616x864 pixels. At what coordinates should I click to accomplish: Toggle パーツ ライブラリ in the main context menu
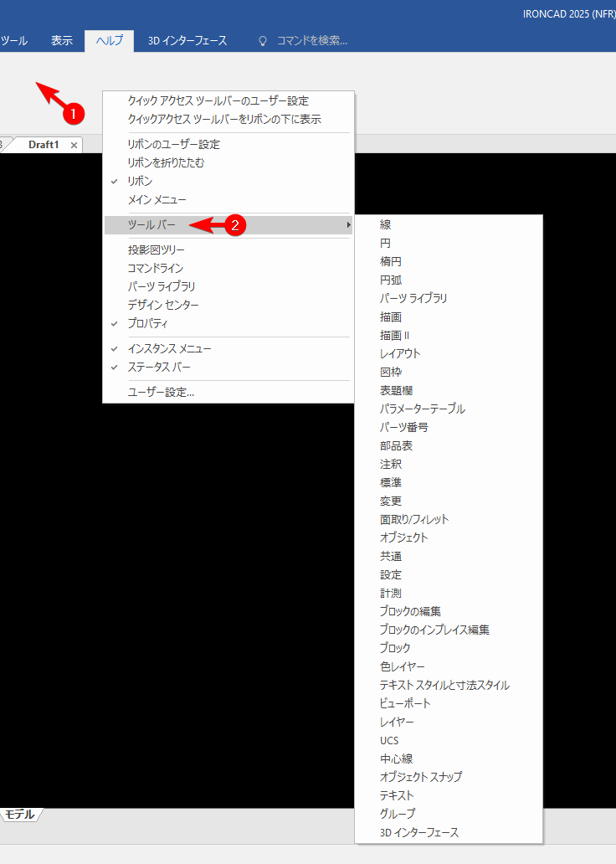(228, 286)
